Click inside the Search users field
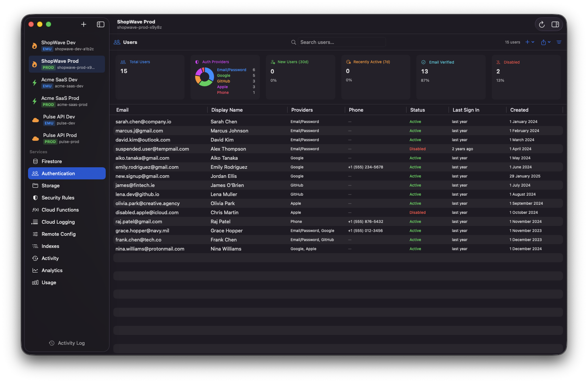588x383 pixels. pyautogui.click(x=341, y=42)
